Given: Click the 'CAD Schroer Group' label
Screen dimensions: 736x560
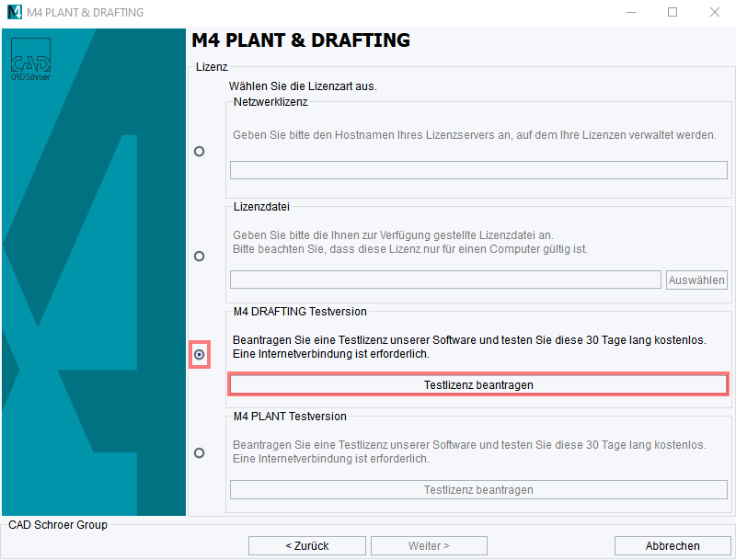Looking at the screenshot, I should point(58,525).
